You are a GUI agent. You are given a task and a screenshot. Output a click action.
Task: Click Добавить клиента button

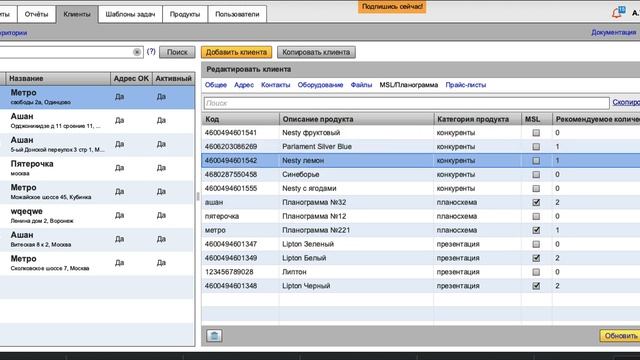[x=236, y=52]
